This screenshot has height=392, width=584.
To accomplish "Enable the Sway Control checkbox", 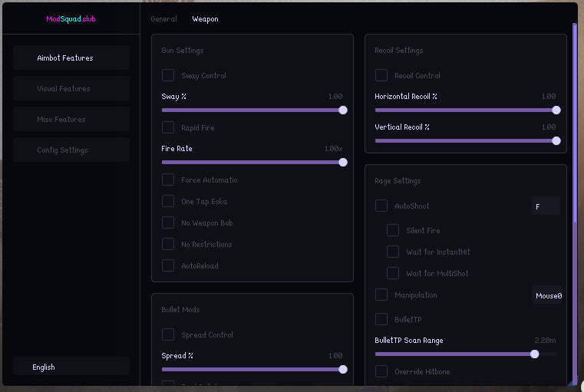I will (x=168, y=76).
